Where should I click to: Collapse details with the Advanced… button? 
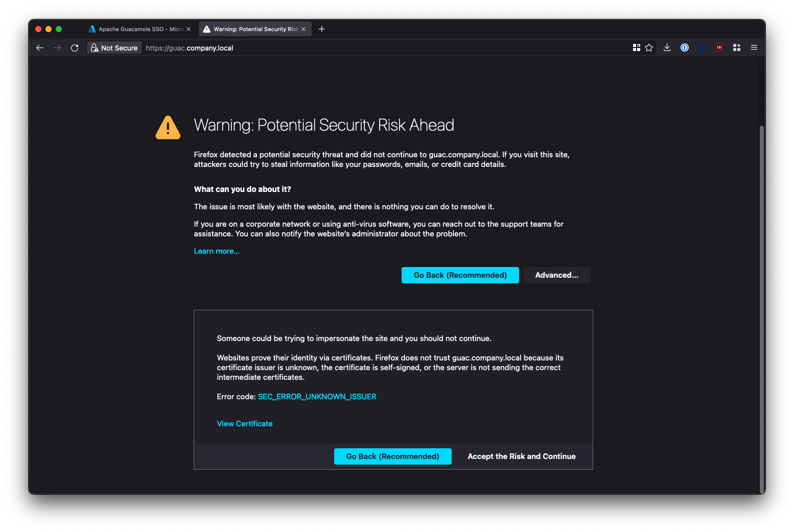coord(556,275)
